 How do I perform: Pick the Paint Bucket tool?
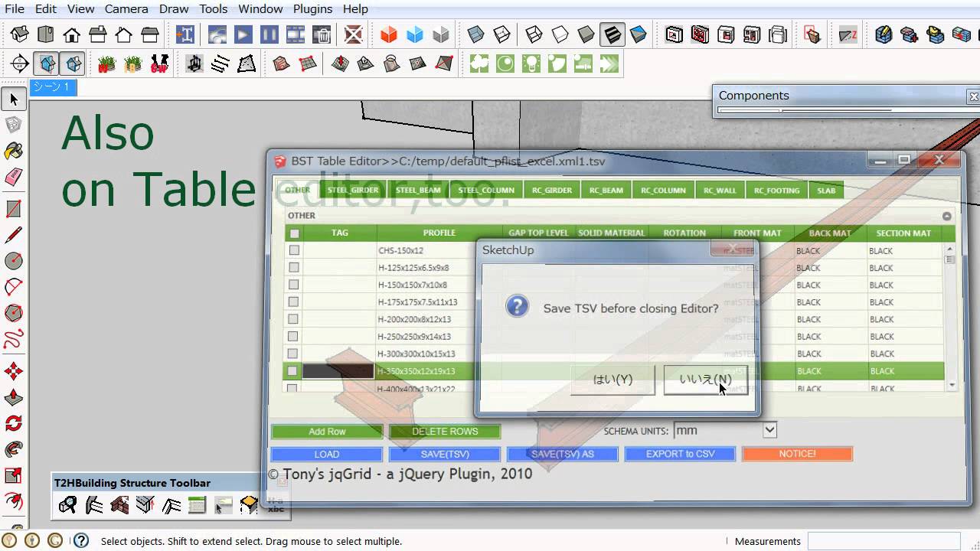click(14, 151)
